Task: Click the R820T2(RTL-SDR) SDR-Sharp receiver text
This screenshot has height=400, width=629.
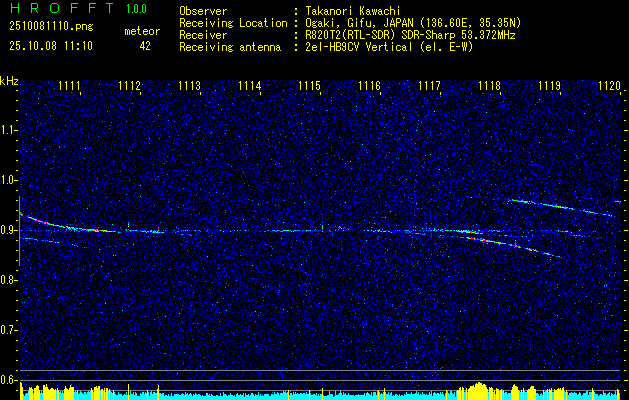Action: tap(410, 35)
